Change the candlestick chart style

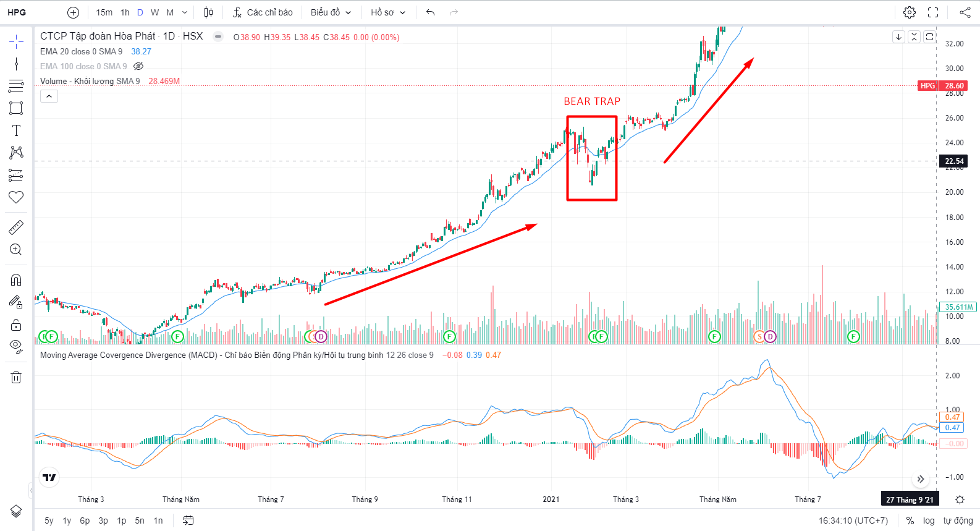coord(208,12)
